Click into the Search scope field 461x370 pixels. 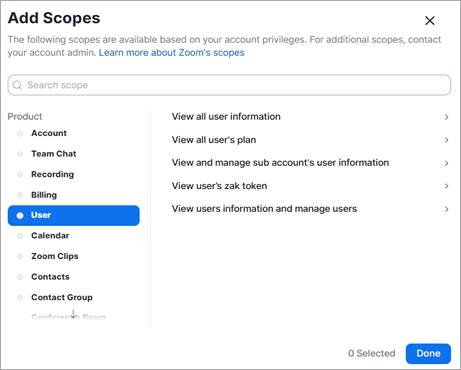229,85
